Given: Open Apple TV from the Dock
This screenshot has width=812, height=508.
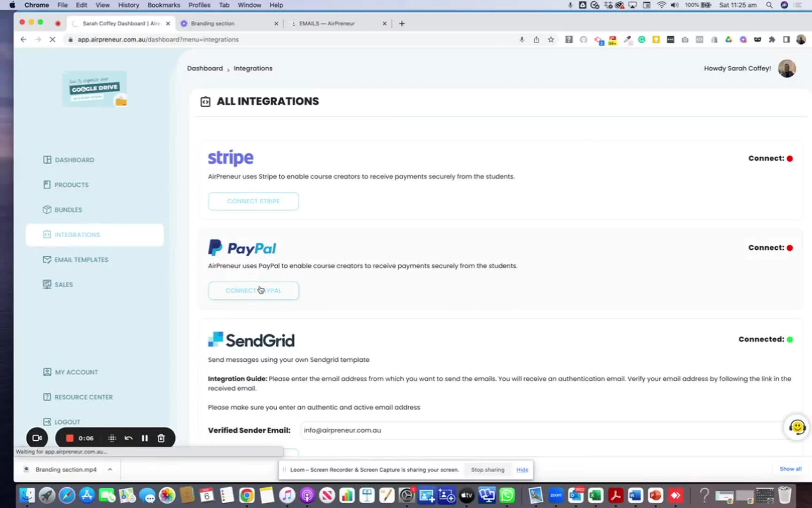Looking at the screenshot, I should point(467,495).
